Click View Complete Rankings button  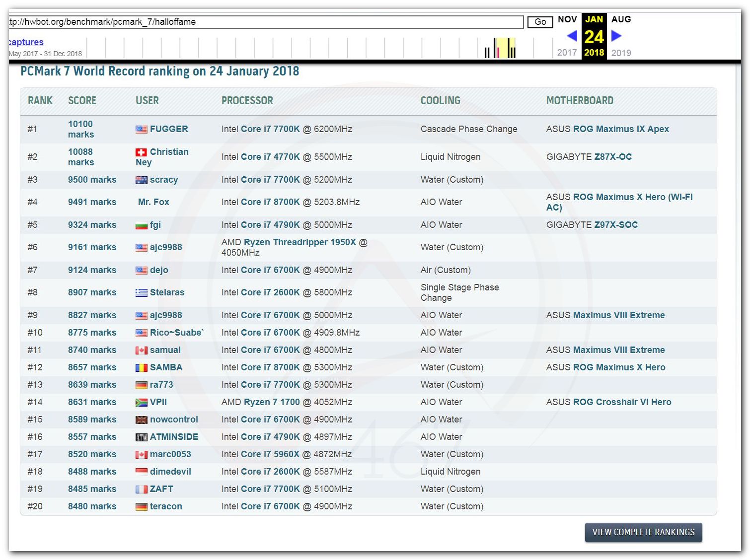[643, 532]
